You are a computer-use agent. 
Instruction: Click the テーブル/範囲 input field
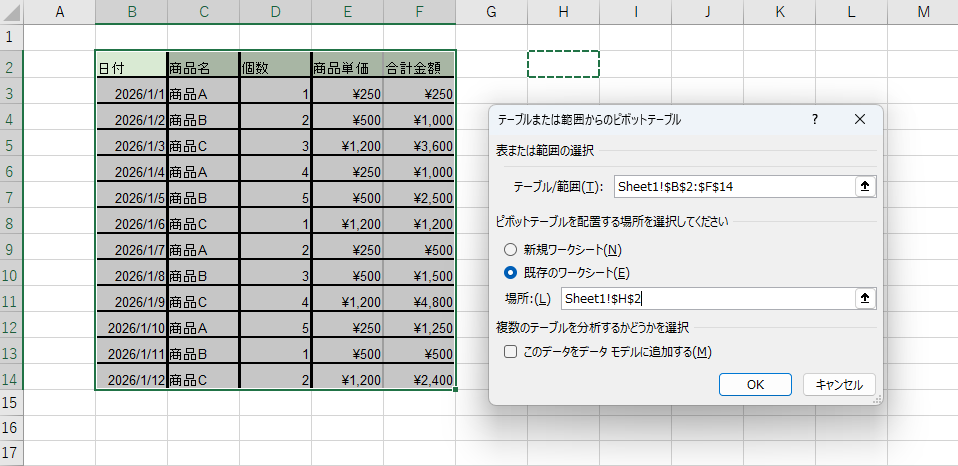tap(733, 186)
